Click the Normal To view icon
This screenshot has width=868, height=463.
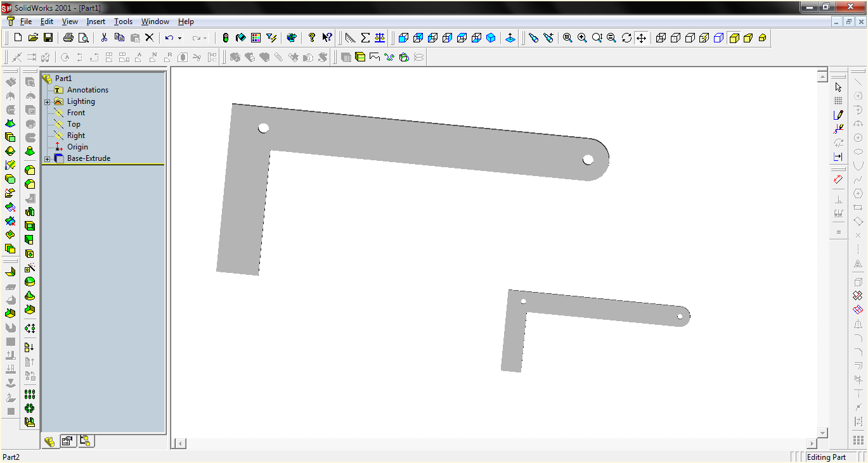coord(510,38)
